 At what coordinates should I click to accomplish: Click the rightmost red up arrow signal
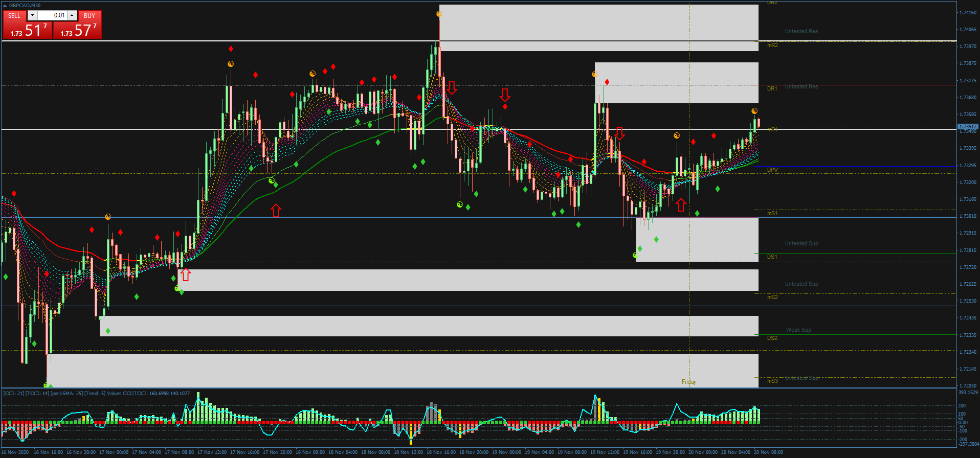click(x=681, y=205)
